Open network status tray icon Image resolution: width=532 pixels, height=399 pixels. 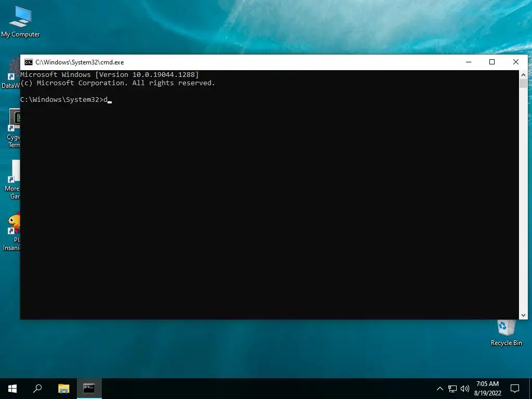(x=453, y=389)
